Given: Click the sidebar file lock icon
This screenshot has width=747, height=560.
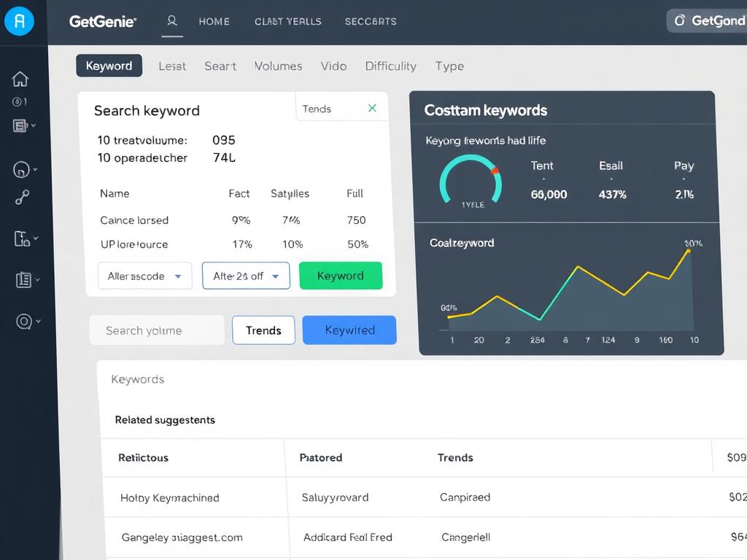Looking at the screenshot, I should click(x=21, y=238).
